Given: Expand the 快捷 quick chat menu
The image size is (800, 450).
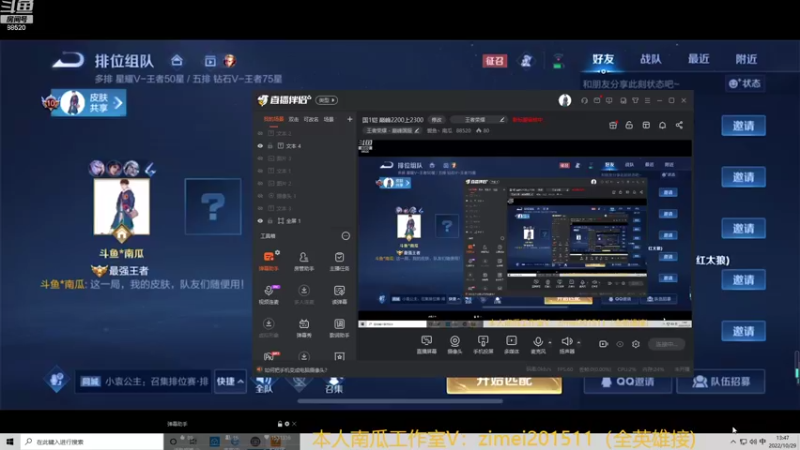Looking at the screenshot, I should point(230,381).
